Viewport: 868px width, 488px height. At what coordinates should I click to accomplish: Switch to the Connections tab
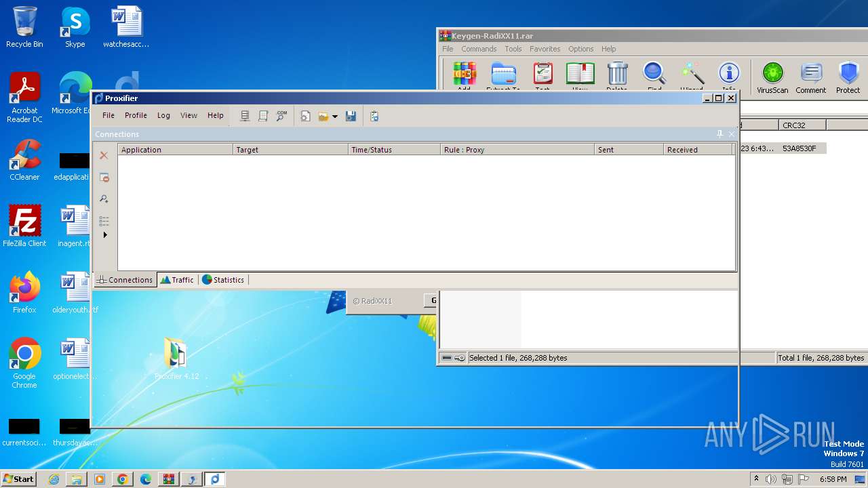pos(125,279)
